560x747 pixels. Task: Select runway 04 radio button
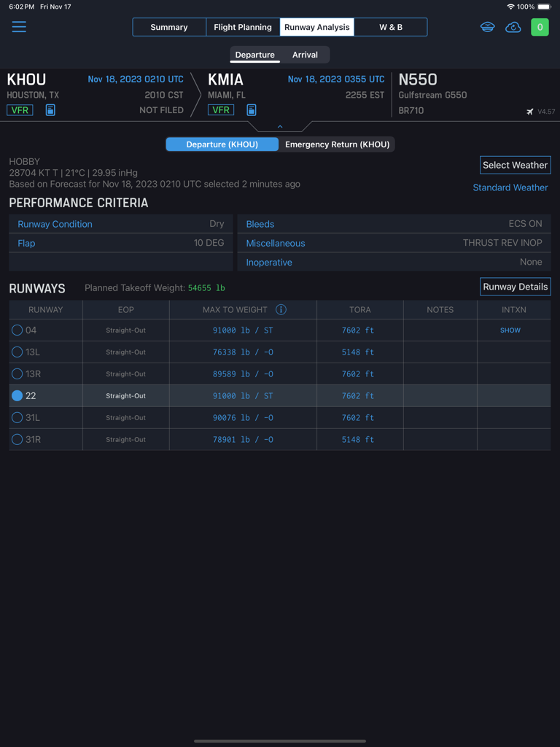[x=17, y=330]
